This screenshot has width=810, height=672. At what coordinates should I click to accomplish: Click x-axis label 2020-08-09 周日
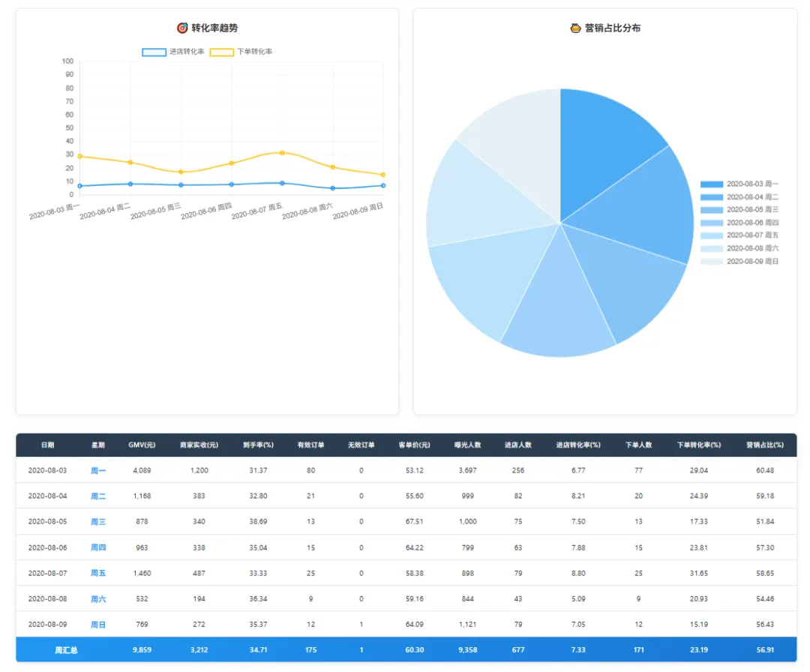click(x=358, y=211)
